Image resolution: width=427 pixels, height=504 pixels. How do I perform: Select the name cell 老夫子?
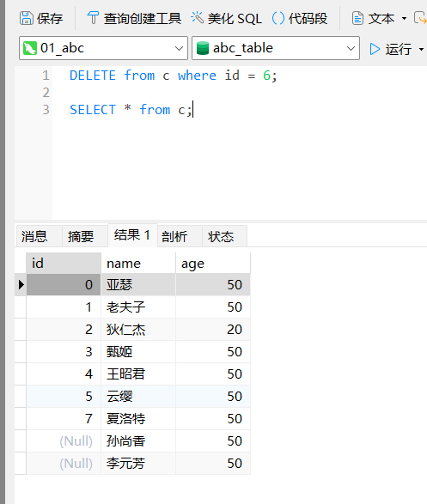[138, 307]
